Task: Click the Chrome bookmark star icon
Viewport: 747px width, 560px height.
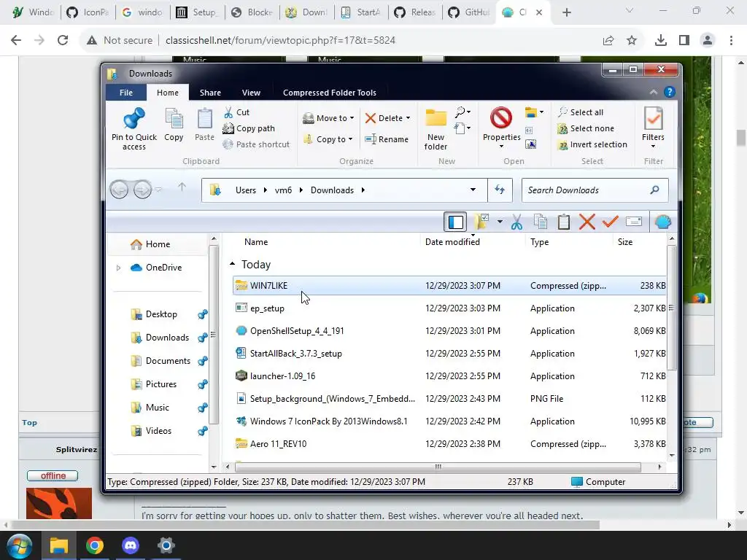Action: coord(632,41)
